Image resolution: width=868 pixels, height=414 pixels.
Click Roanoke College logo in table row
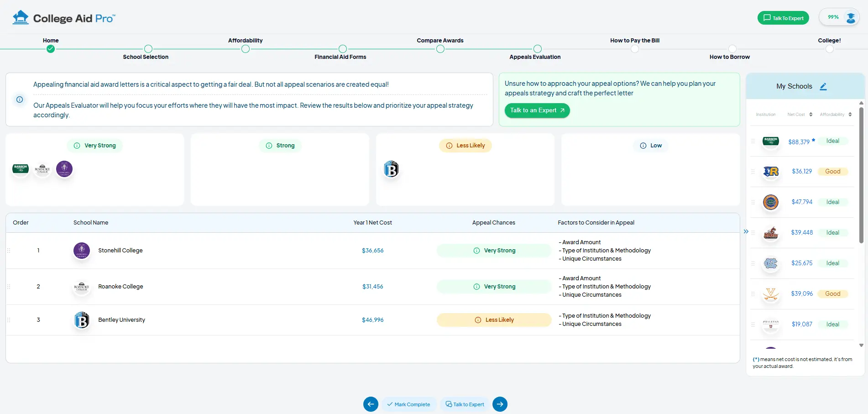[x=82, y=287]
